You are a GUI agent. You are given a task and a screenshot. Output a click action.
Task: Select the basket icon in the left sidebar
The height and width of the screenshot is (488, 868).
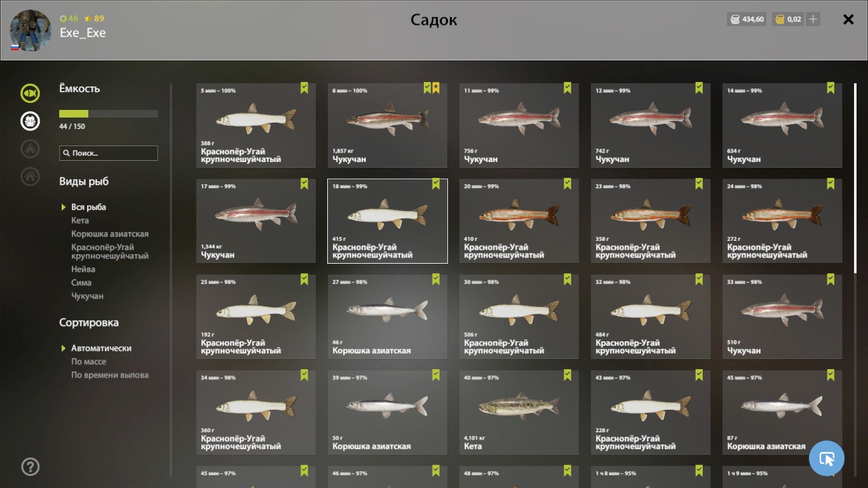click(x=30, y=121)
